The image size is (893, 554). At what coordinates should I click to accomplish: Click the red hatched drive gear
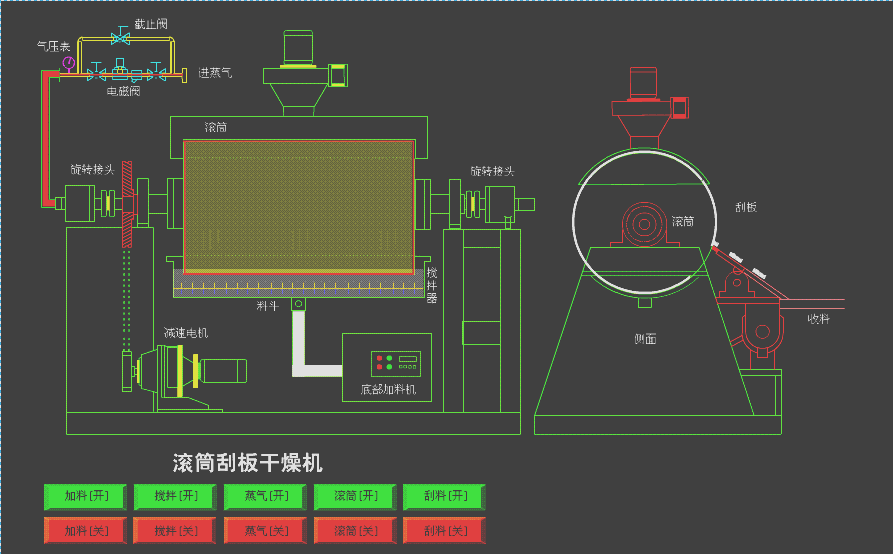(127, 204)
